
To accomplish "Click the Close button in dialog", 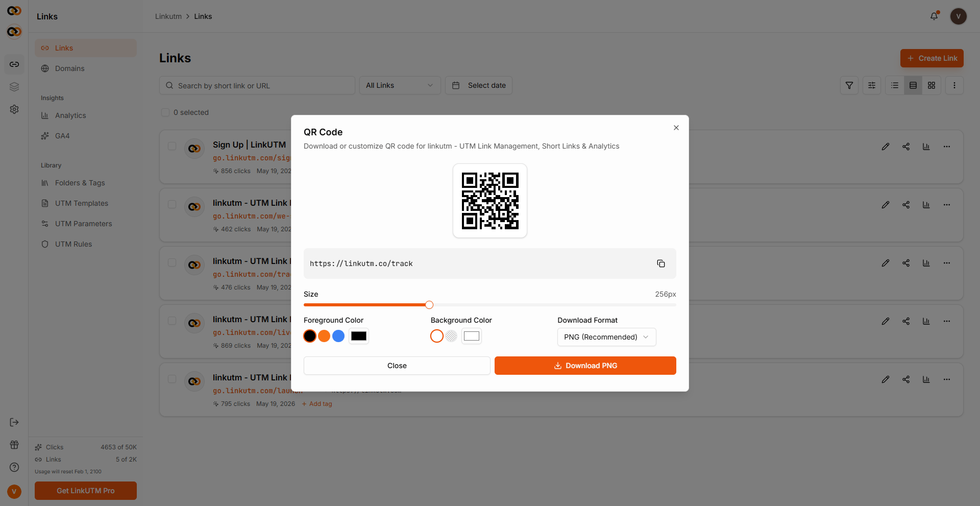I will 397,366.
